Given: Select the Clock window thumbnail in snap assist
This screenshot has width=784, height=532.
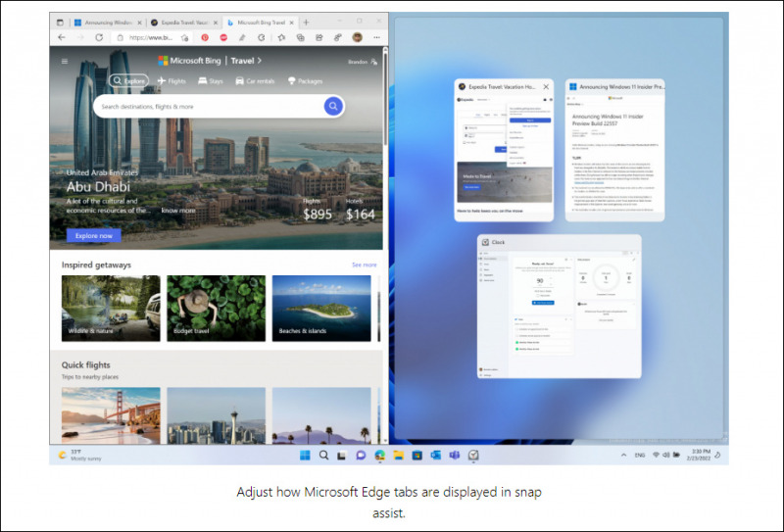Looking at the screenshot, I should 559,307.
